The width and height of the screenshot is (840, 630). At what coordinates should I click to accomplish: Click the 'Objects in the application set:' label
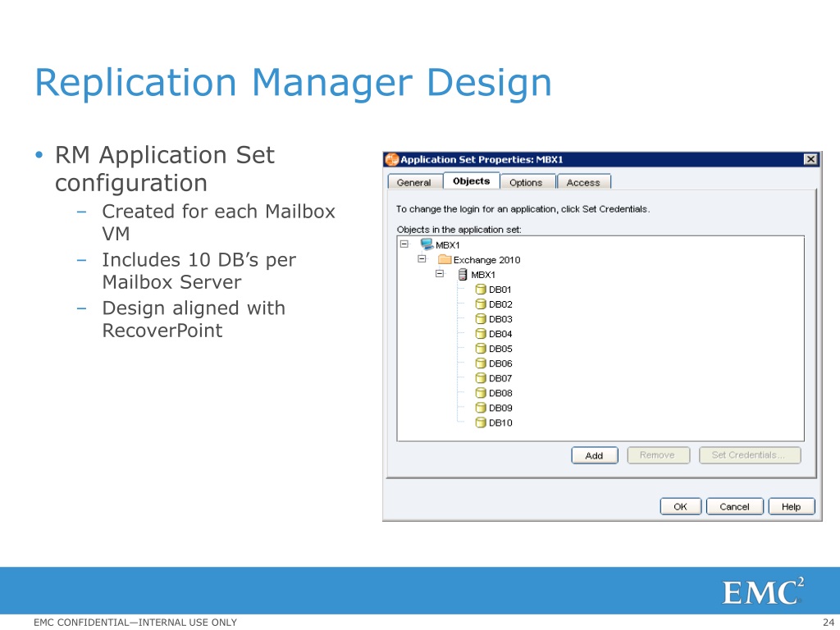[459, 230]
